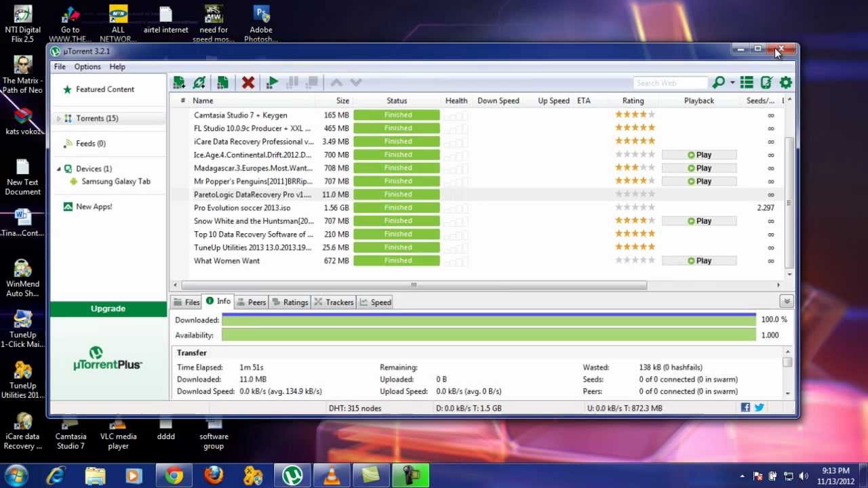Click the green Upgrade button
868x488 pixels.
pyautogui.click(x=108, y=309)
